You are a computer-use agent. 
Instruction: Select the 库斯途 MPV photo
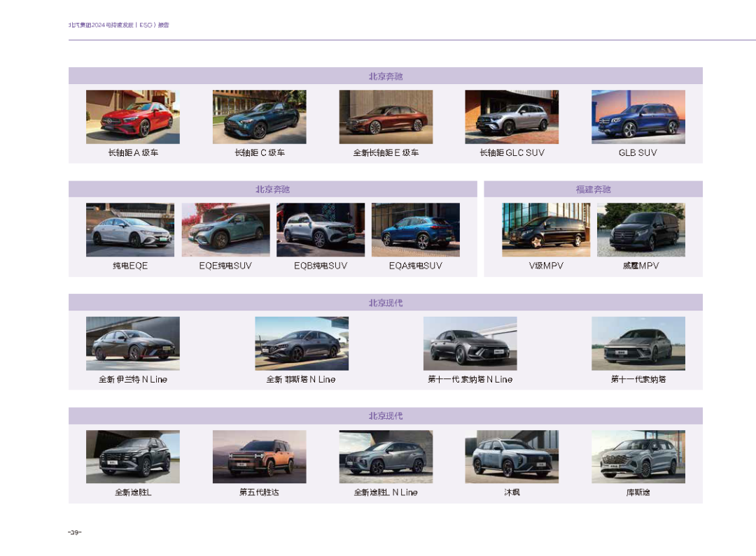click(x=638, y=457)
